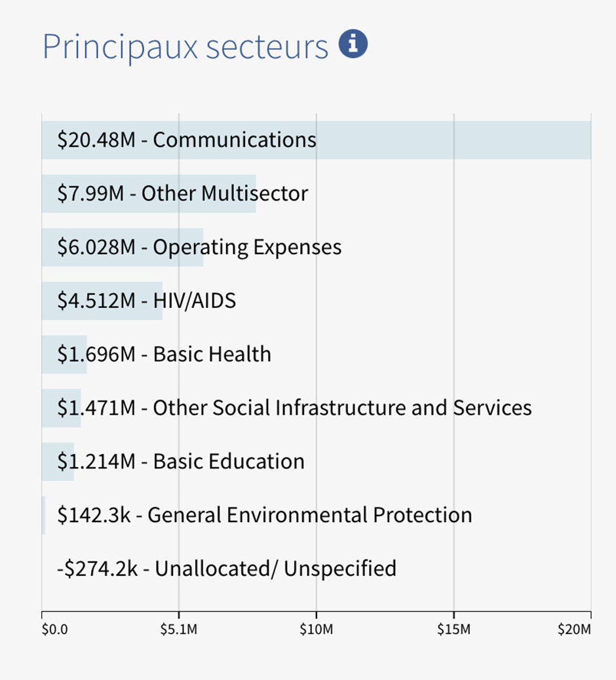Click the $0.0 axis tick label
The image size is (616, 680).
[54, 630]
